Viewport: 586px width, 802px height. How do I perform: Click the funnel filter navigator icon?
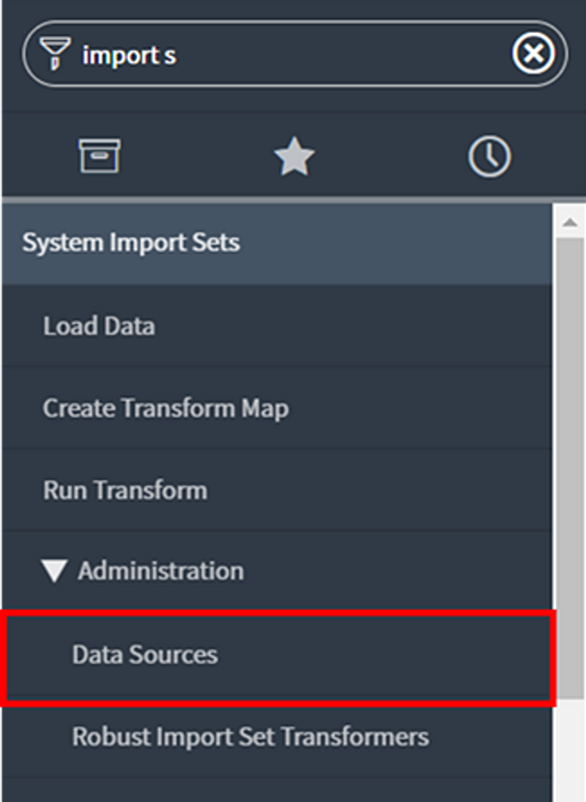coord(55,53)
